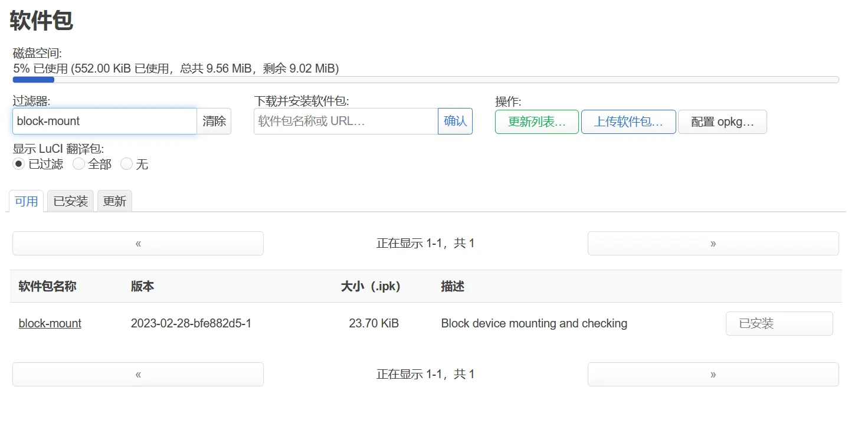Click the bottom » next page button
Viewport: 868px width, 433px height.
click(713, 374)
